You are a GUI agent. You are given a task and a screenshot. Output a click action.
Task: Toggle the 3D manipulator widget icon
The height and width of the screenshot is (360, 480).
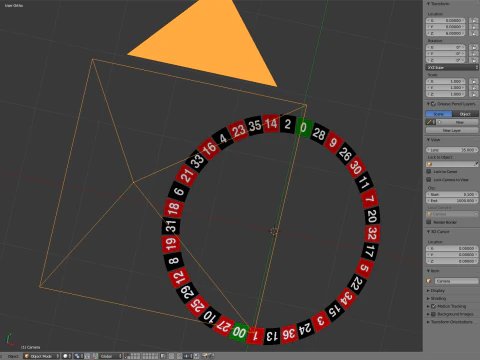pos(95,356)
